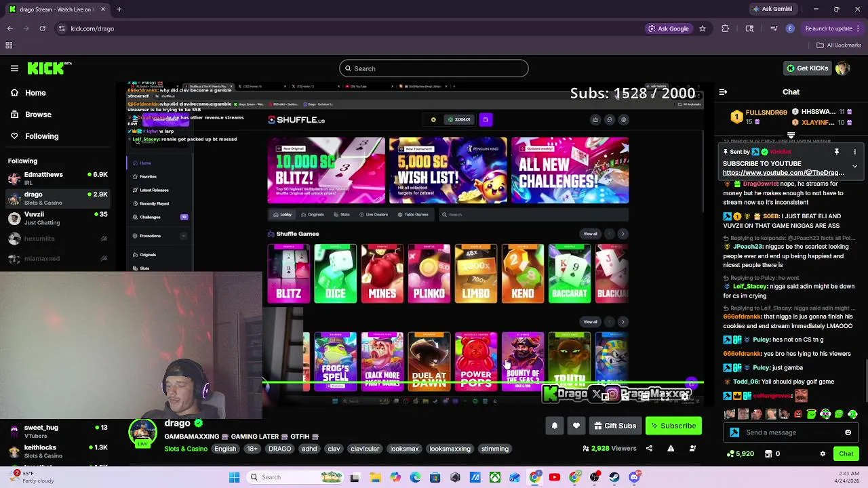Open the Xbox app from taskbar
The height and width of the screenshot is (488, 868).
pyautogui.click(x=495, y=477)
